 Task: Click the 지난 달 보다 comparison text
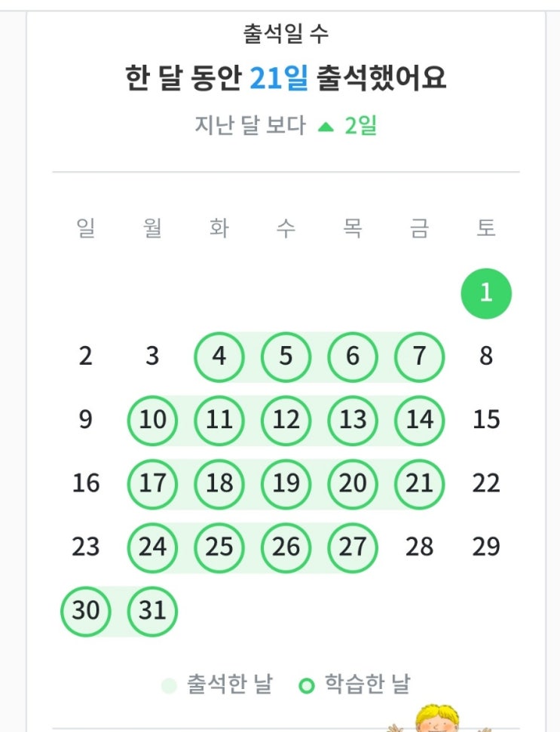(250, 125)
